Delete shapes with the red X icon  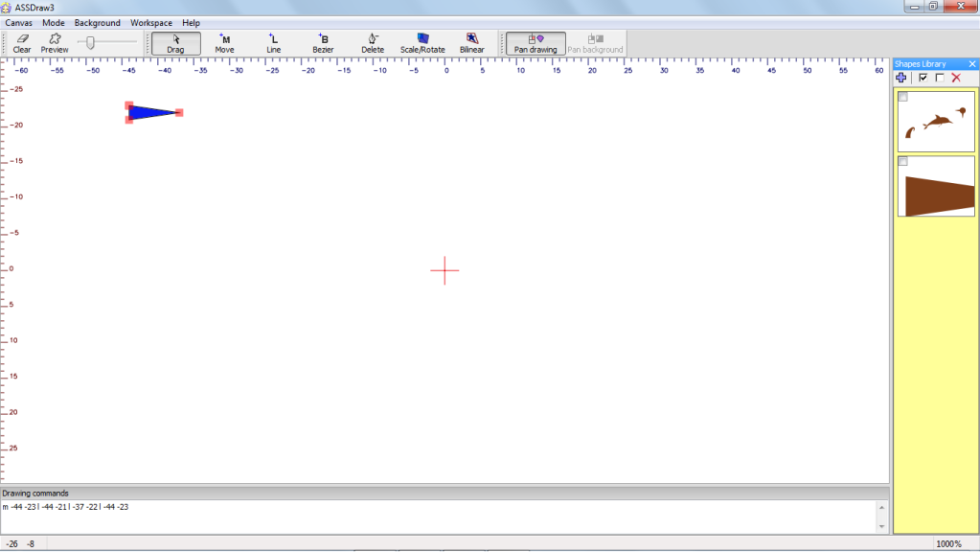pyautogui.click(x=956, y=78)
